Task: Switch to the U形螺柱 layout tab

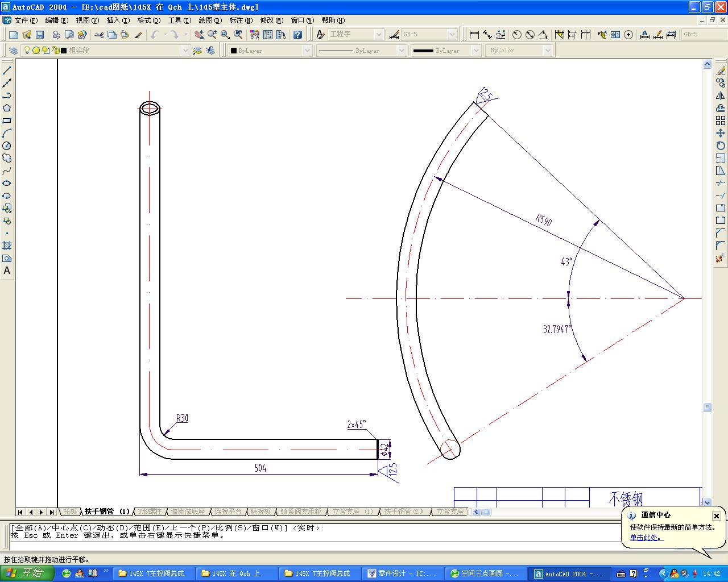Action: click(x=150, y=512)
